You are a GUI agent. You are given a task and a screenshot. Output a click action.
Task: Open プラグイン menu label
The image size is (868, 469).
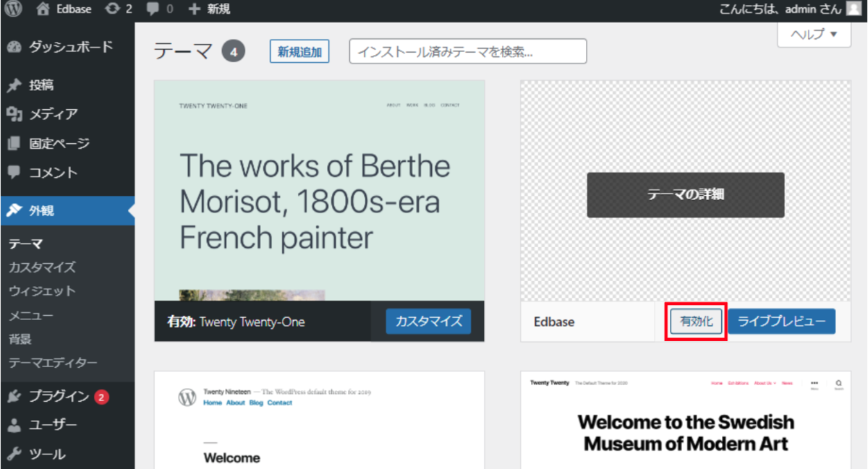(59, 397)
